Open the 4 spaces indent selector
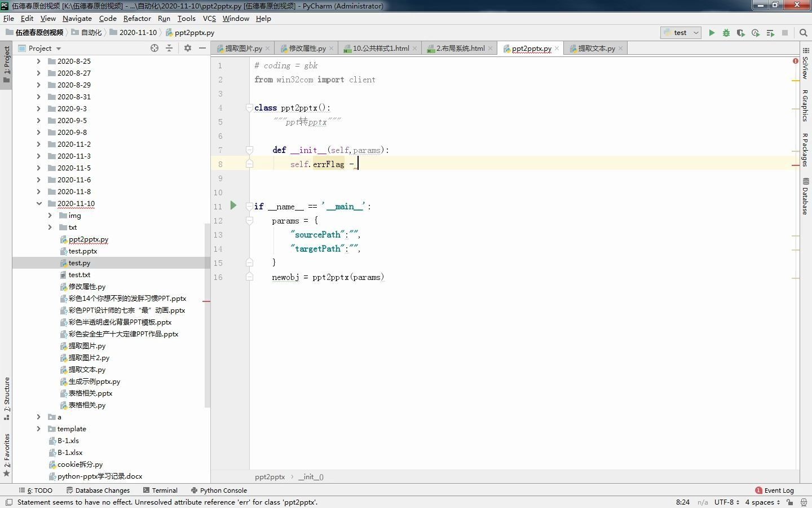812x508 pixels. tap(762, 502)
